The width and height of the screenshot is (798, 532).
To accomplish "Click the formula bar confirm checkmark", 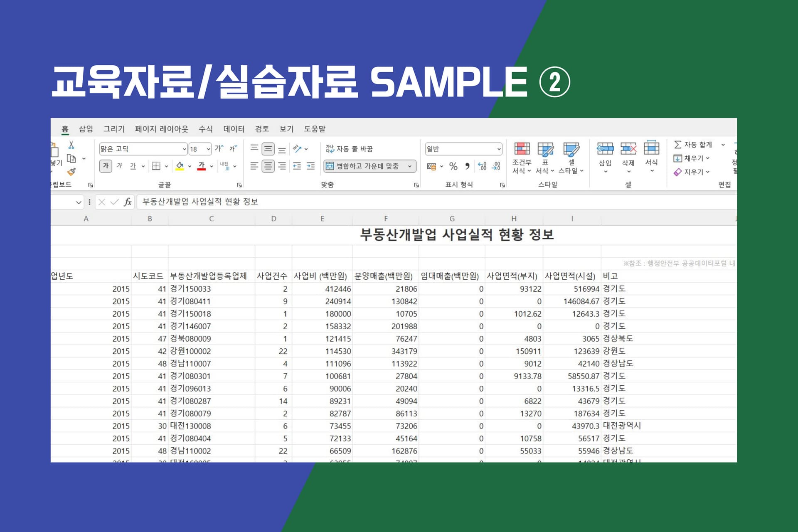I will point(114,202).
